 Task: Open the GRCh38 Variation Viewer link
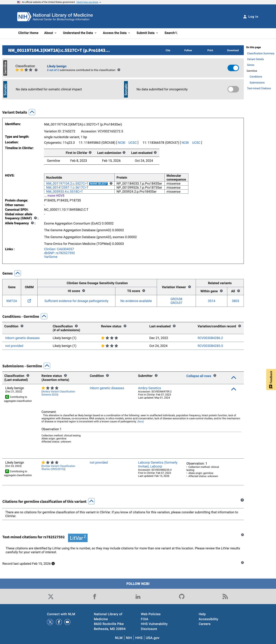point(176,299)
